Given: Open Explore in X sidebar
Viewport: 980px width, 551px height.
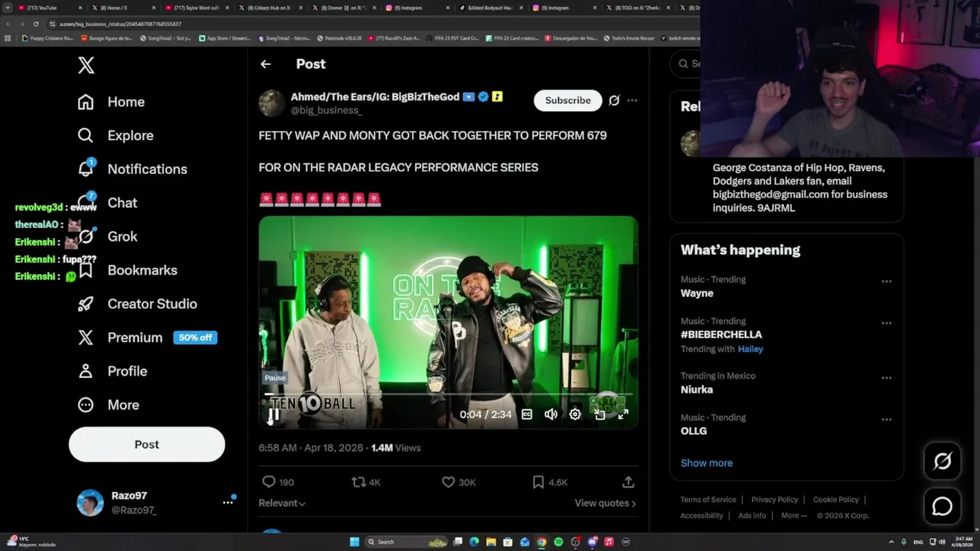Looking at the screenshot, I should pos(116,135).
